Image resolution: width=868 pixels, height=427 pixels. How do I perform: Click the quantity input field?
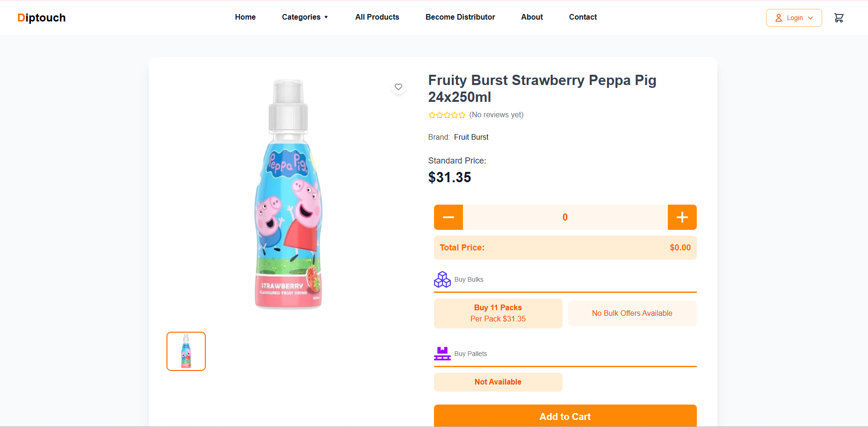click(565, 217)
